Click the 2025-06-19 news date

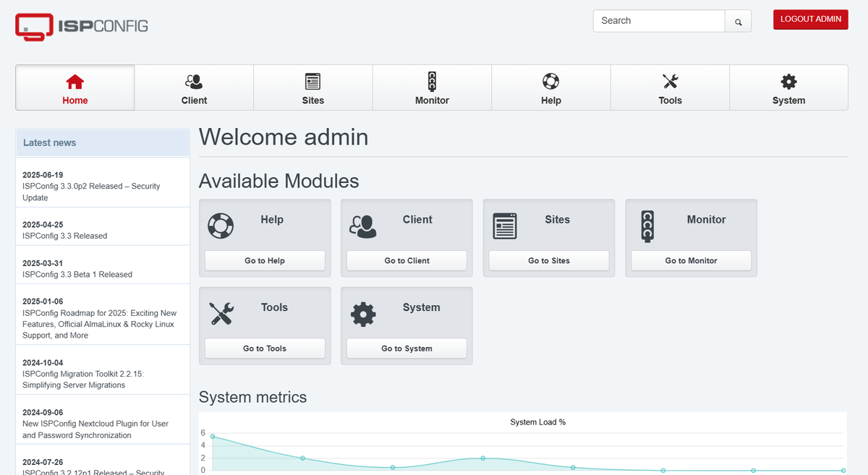click(x=43, y=175)
